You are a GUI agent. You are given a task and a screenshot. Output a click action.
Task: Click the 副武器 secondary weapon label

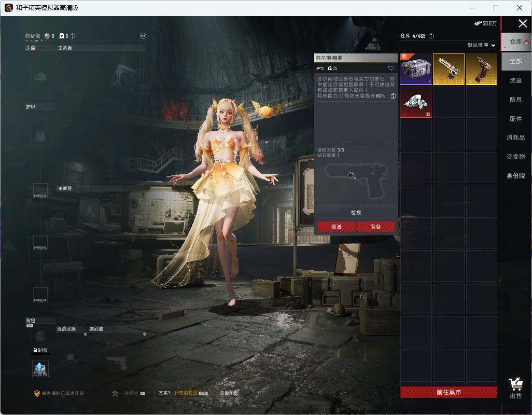pos(96,329)
